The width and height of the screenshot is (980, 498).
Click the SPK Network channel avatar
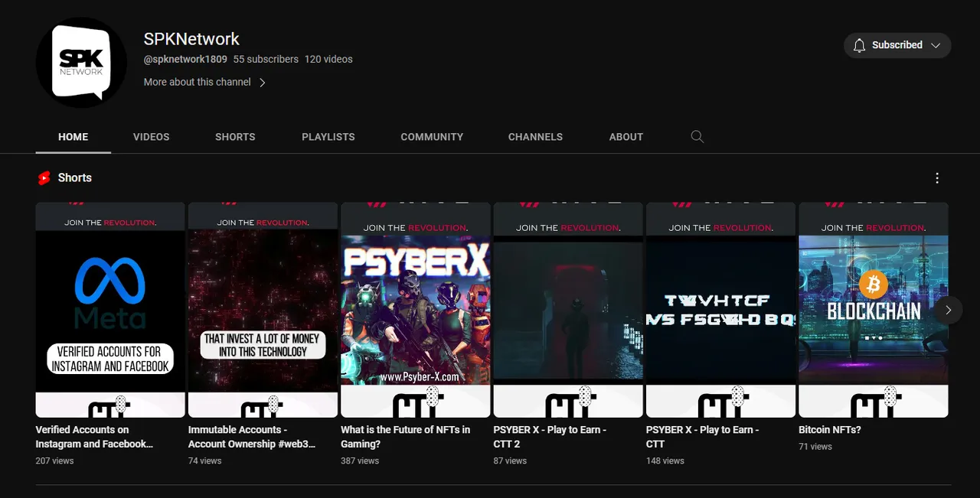pos(81,63)
